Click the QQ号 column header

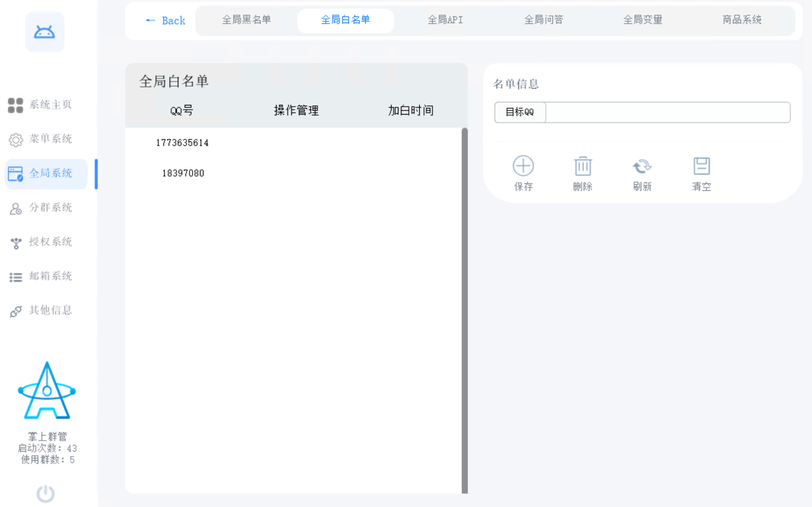click(x=182, y=111)
